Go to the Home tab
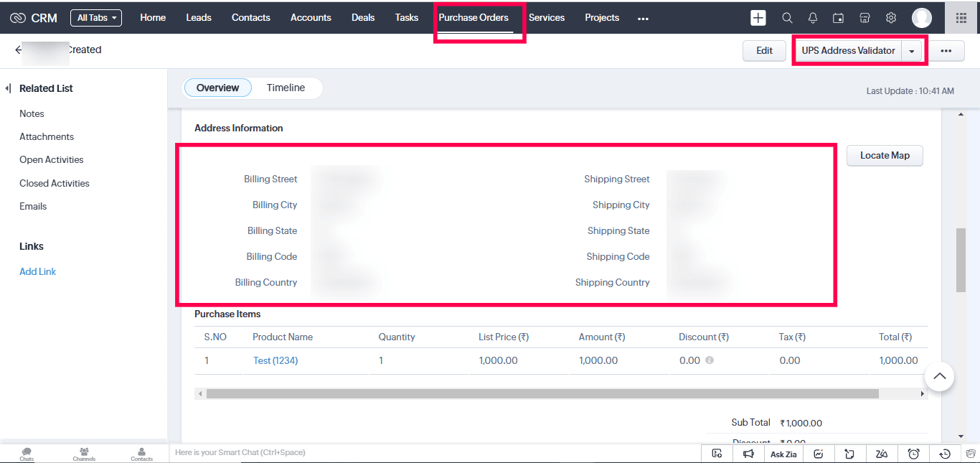Screen dimensions: 980x463 153,18
